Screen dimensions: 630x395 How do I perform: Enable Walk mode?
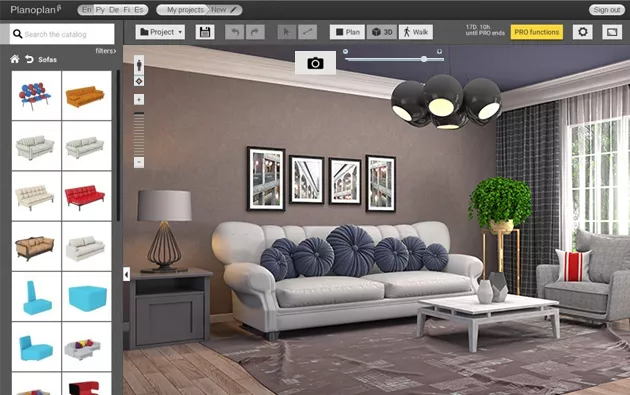pyautogui.click(x=416, y=32)
